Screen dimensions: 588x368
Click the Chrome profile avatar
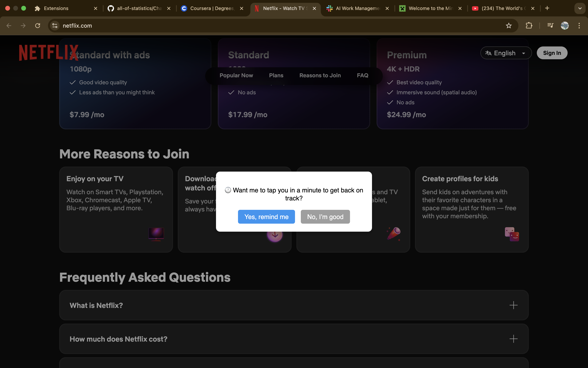point(564,26)
